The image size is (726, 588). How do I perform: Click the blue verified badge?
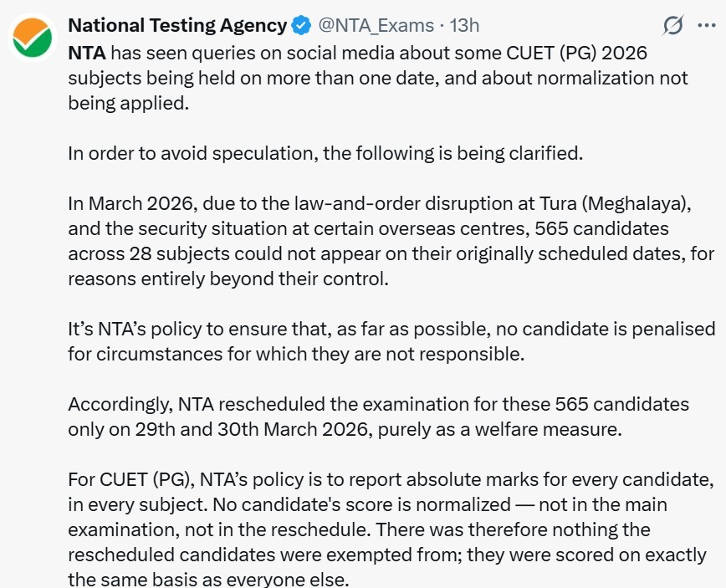[301, 25]
